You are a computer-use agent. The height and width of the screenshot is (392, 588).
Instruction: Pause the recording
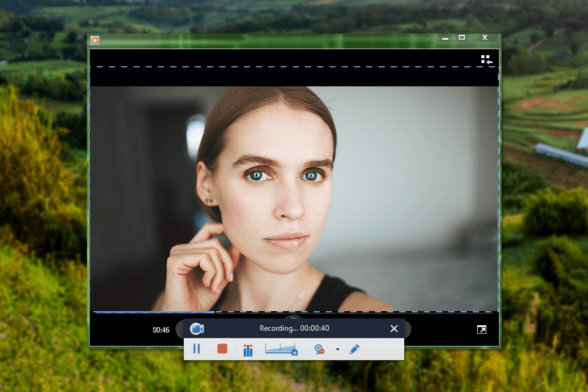(x=197, y=349)
